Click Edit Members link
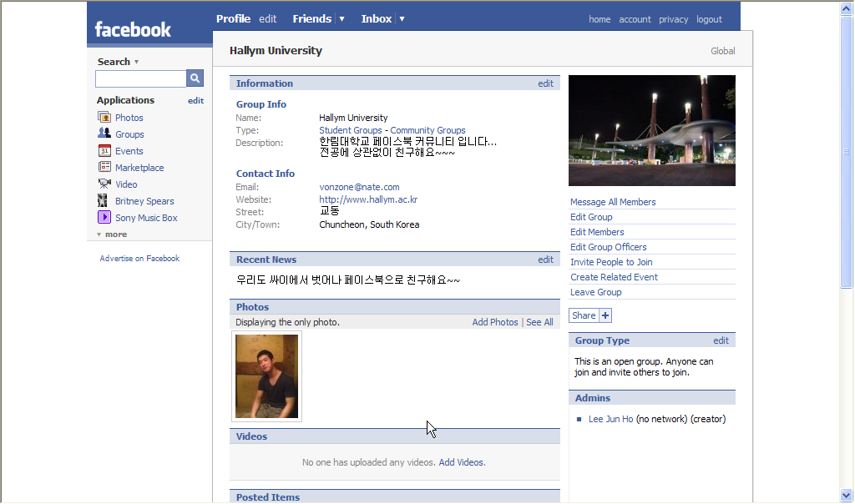 click(x=597, y=232)
